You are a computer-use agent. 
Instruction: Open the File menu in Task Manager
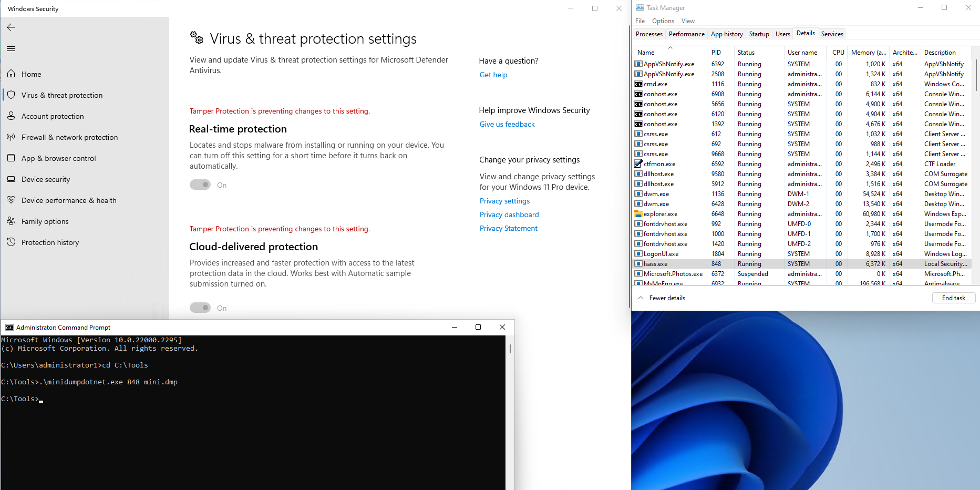640,21
